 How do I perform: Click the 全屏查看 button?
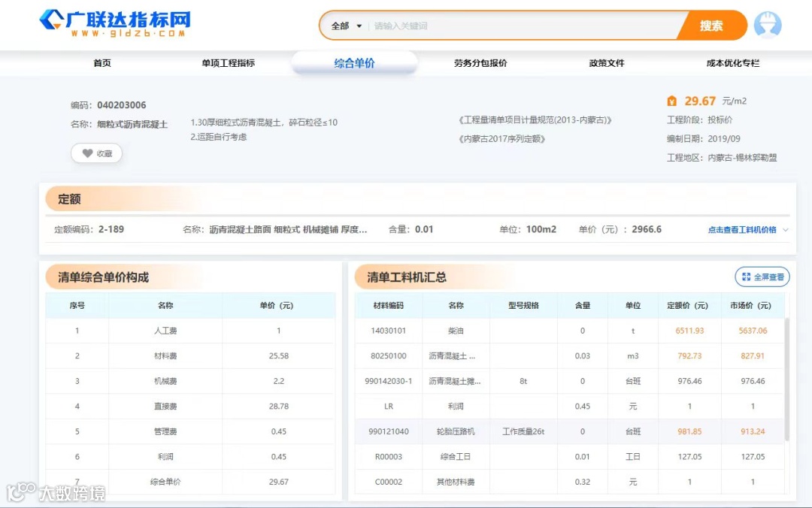point(762,277)
